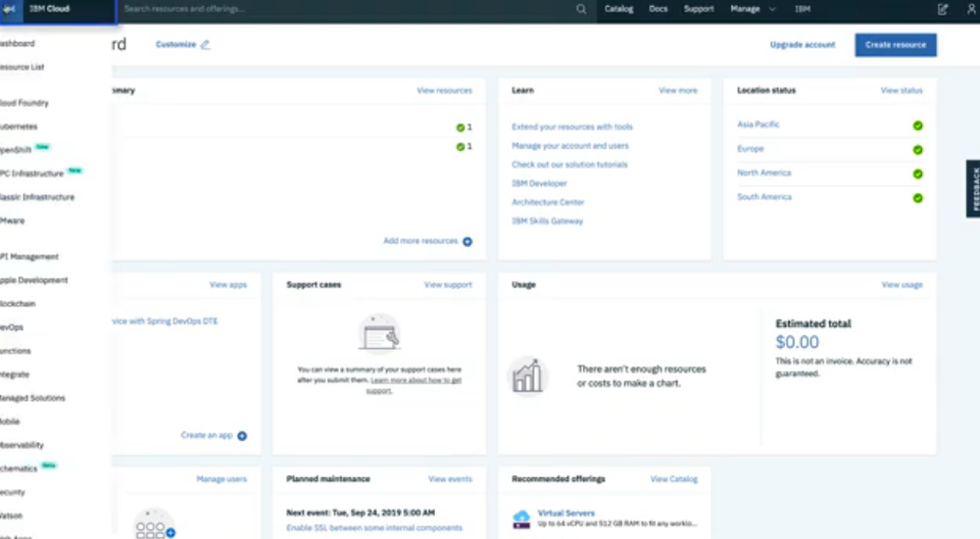This screenshot has width=980, height=539.
Task: Click the South America green status icon
Action: 917,198
